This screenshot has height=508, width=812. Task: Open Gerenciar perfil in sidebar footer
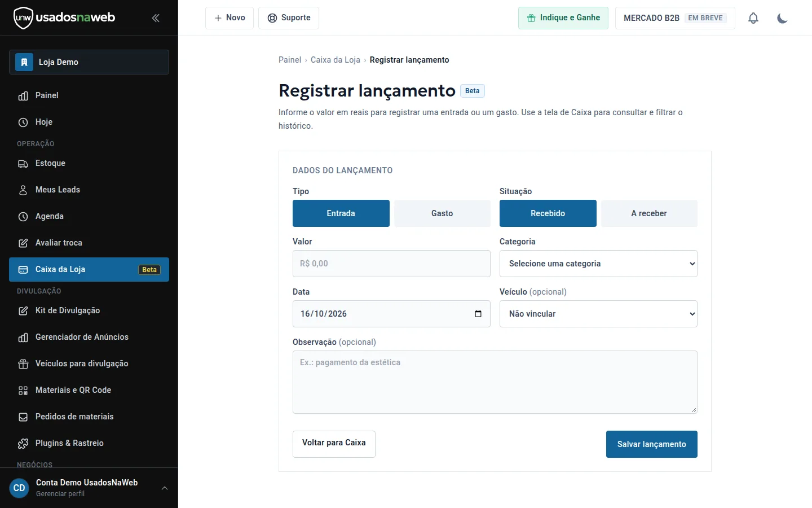[60, 494]
